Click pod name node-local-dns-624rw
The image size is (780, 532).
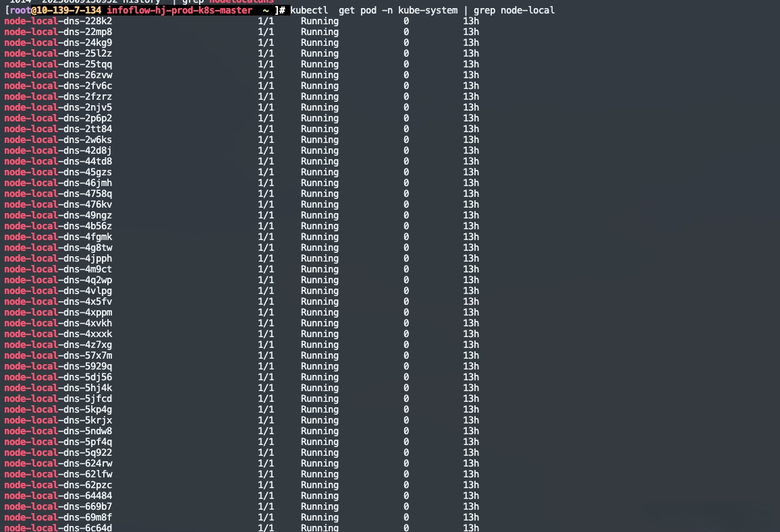tap(58, 463)
